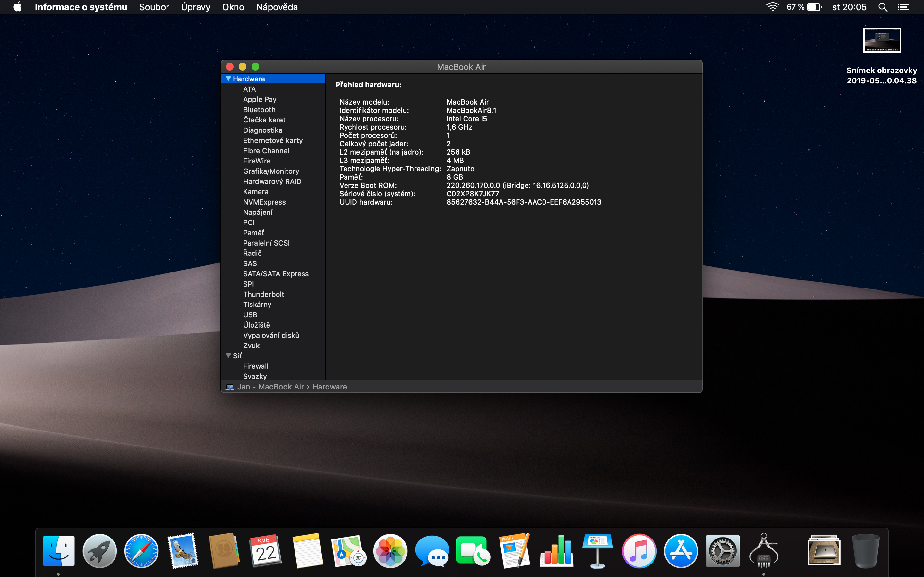Open the App Store dock icon

[681, 551]
